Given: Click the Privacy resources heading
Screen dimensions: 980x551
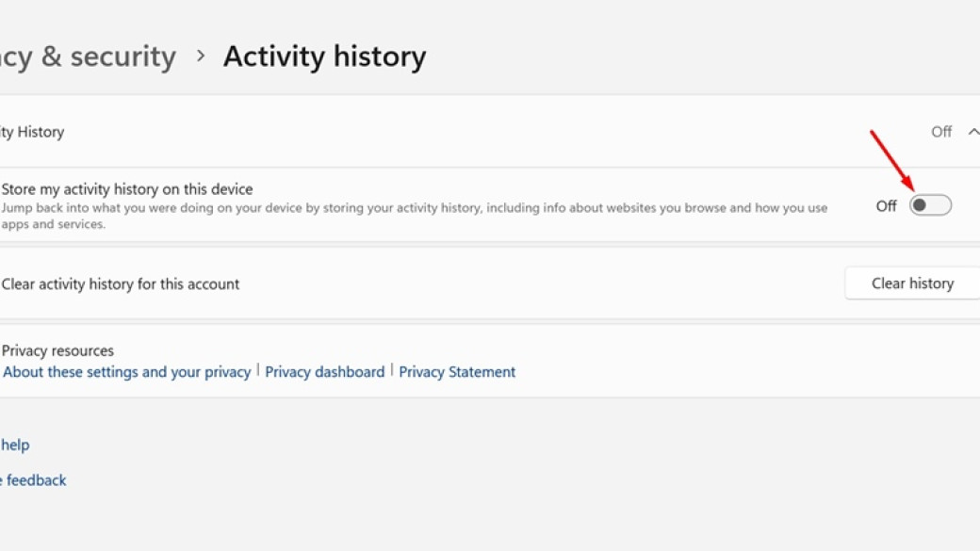Looking at the screenshot, I should [x=57, y=350].
